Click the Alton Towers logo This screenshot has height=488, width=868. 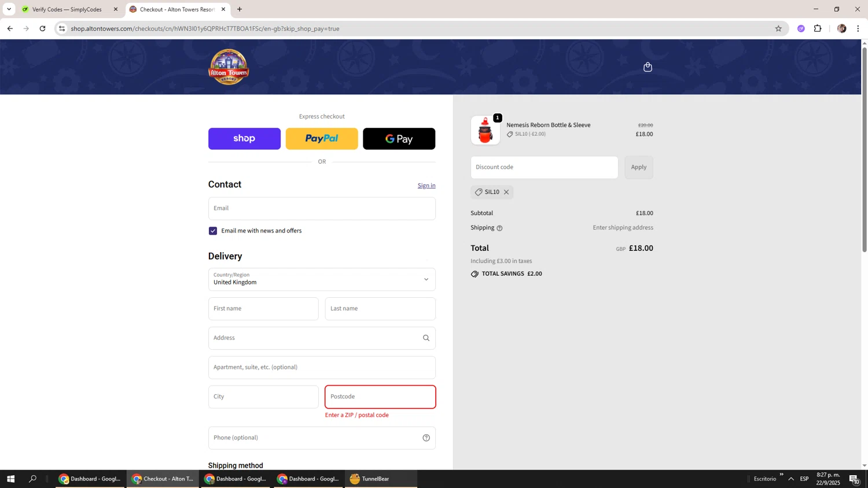coord(229,67)
